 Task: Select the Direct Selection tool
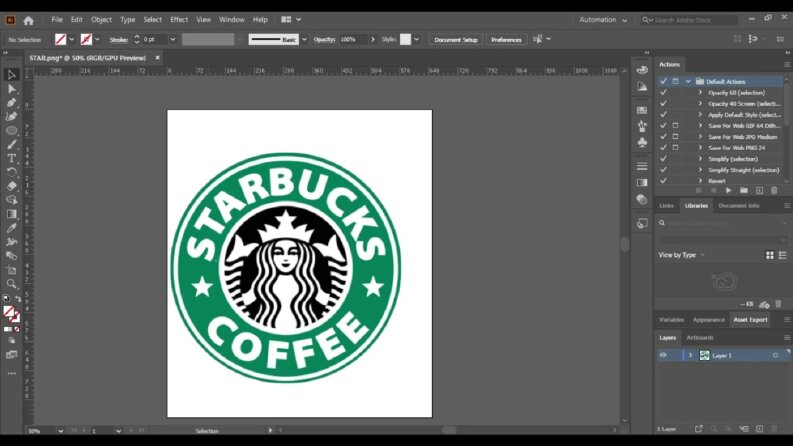[x=11, y=89]
